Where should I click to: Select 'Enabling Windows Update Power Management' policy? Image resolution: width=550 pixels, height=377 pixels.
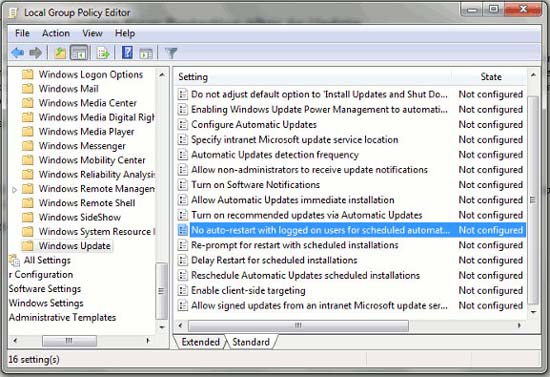pos(319,109)
